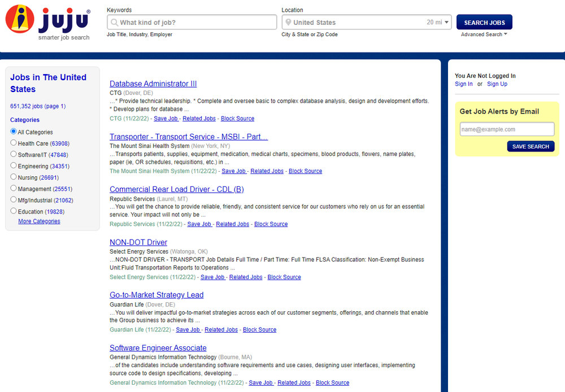Click the Search Jobs button
The image size is (565, 392).
484,23
